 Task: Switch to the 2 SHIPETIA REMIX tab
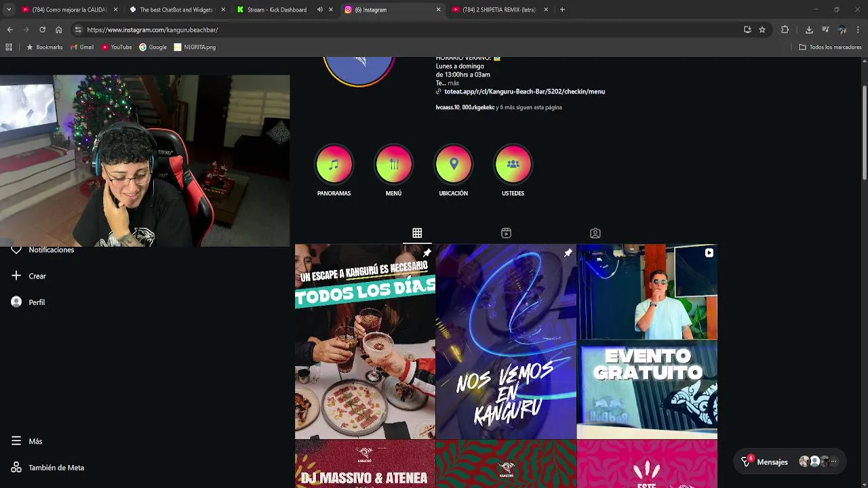[498, 9]
